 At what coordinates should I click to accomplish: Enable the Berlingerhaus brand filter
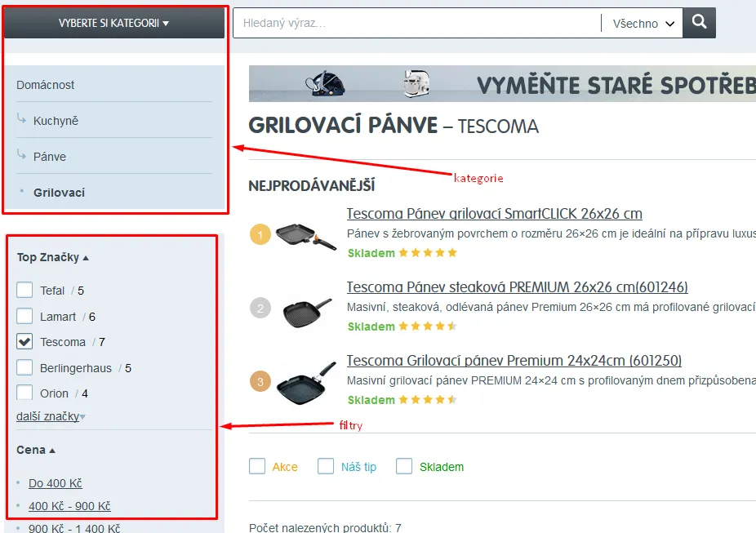23,367
